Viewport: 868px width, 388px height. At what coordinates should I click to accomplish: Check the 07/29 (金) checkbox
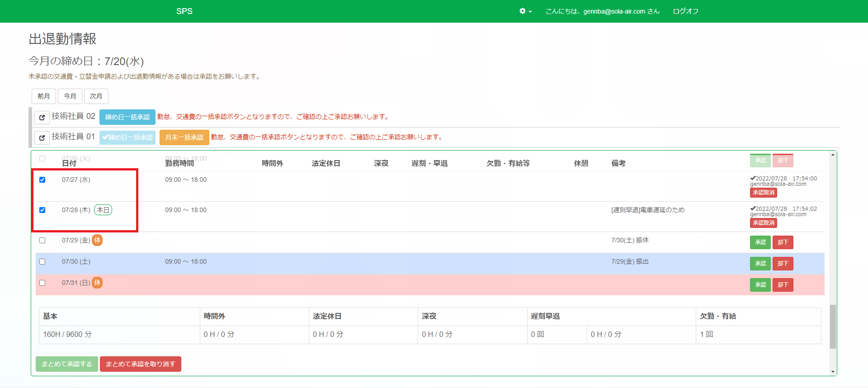click(x=42, y=241)
